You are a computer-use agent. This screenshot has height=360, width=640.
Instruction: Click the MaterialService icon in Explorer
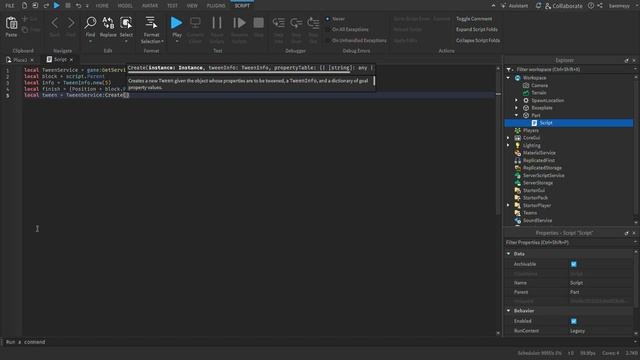pos(518,153)
